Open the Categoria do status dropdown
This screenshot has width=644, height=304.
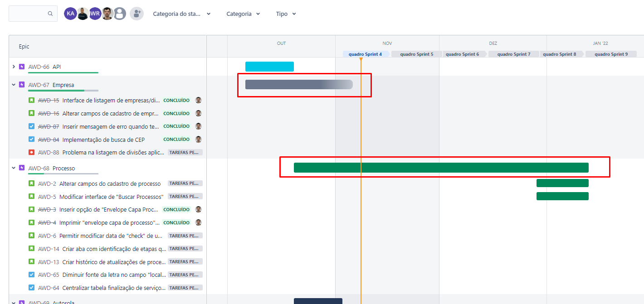coord(181,14)
